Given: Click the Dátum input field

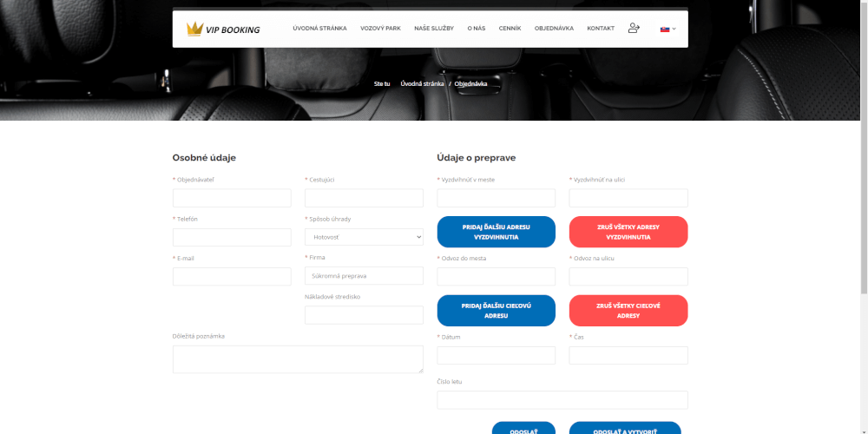Looking at the screenshot, I should click(x=496, y=356).
